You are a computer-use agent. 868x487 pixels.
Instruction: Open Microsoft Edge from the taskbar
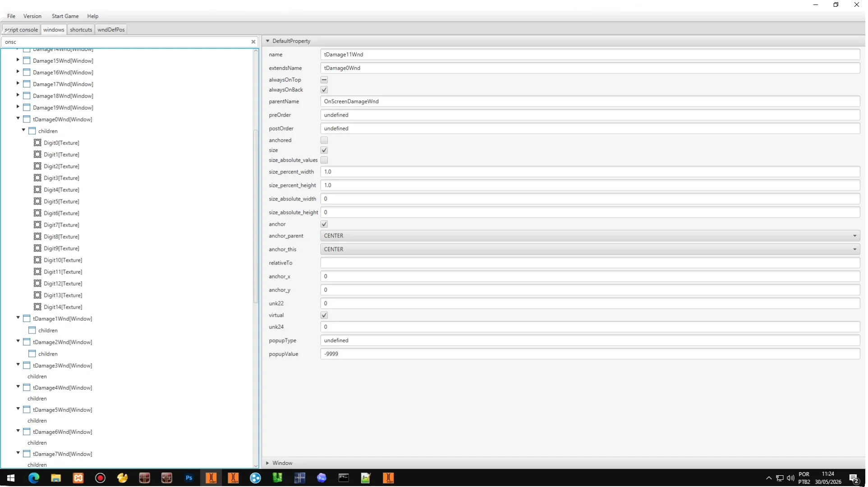tap(34, 478)
